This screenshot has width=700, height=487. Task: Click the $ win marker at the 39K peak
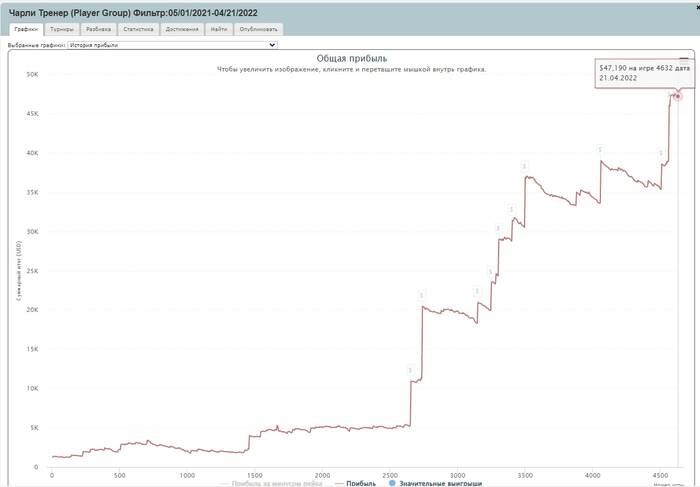600,150
